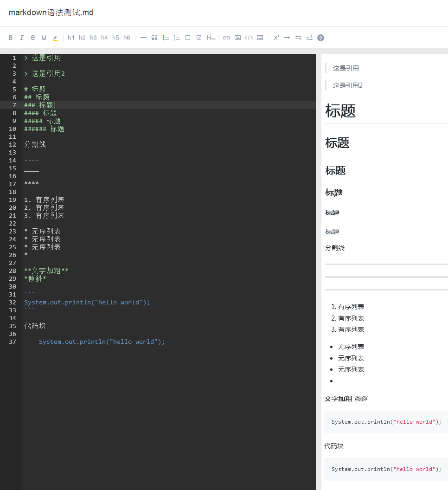448x490 pixels.
Task: Insert a checked task checkbox
Action: coord(199,38)
